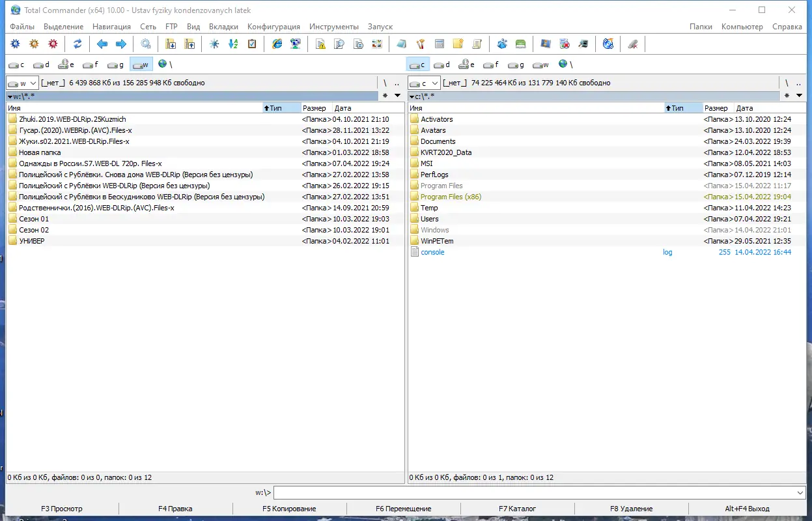Switch right panel to drive f
Screen dimensions: 812x521
(492, 64)
